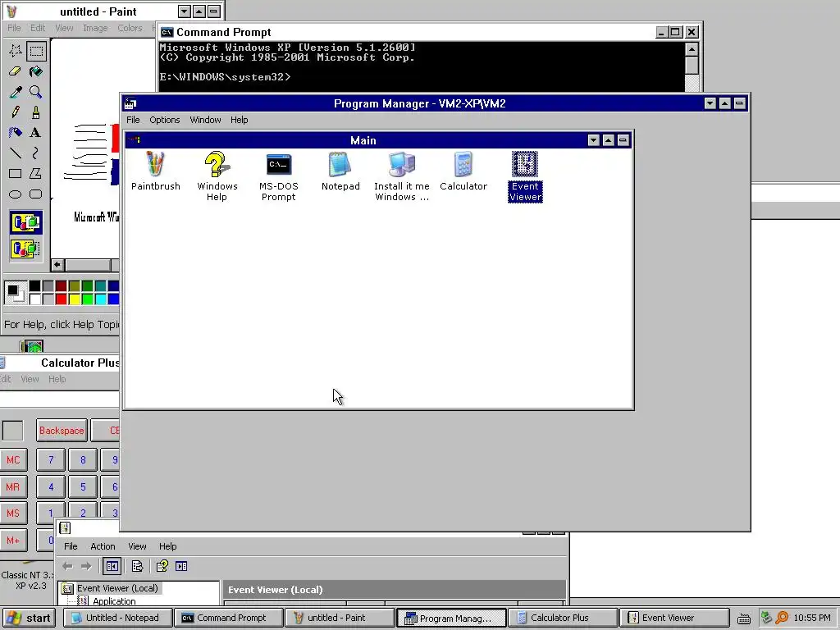Open File menu in Program Manager
Viewport: 840px width, 630px height.
point(133,120)
